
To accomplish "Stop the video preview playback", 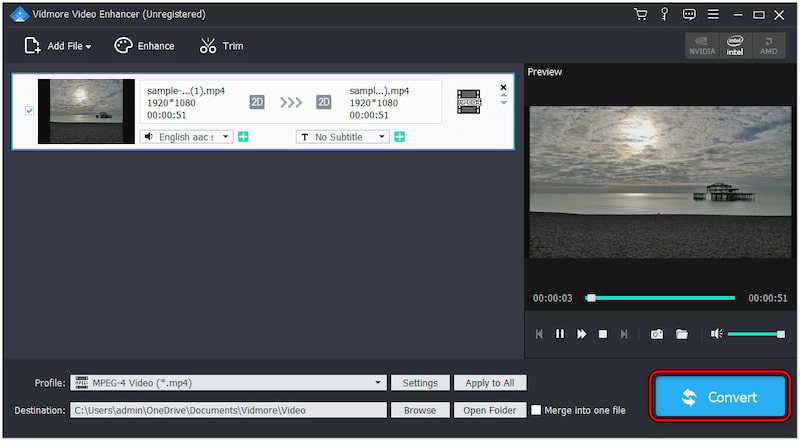I will 603,334.
